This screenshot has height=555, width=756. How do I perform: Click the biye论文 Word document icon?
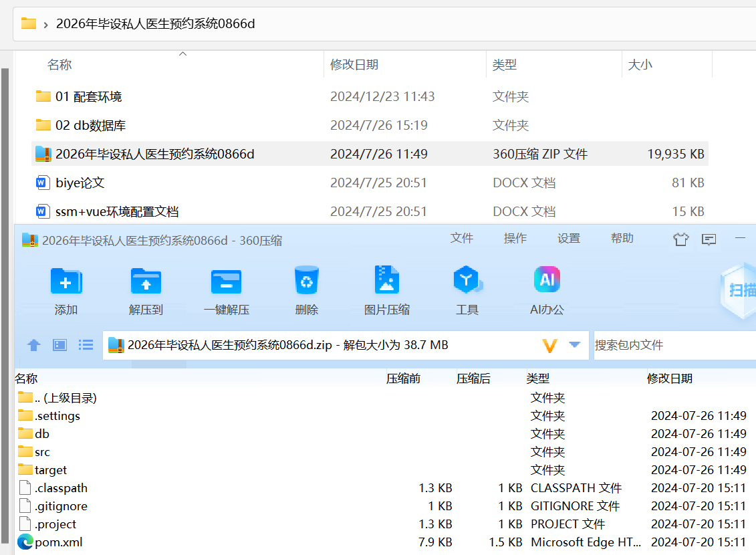pos(43,183)
